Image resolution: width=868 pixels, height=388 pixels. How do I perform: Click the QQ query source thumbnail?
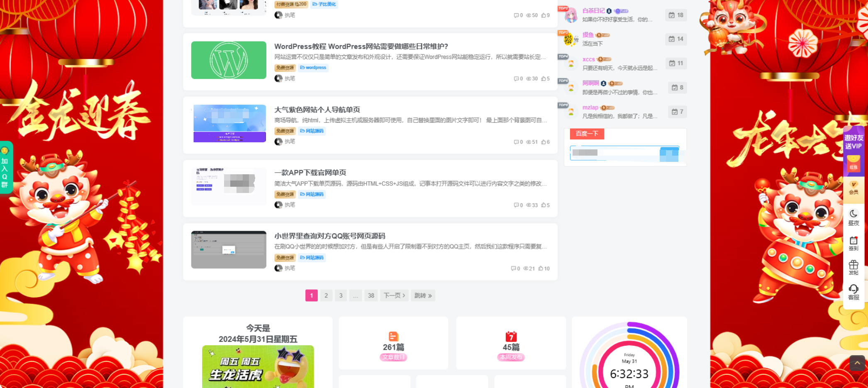[x=229, y=249]
